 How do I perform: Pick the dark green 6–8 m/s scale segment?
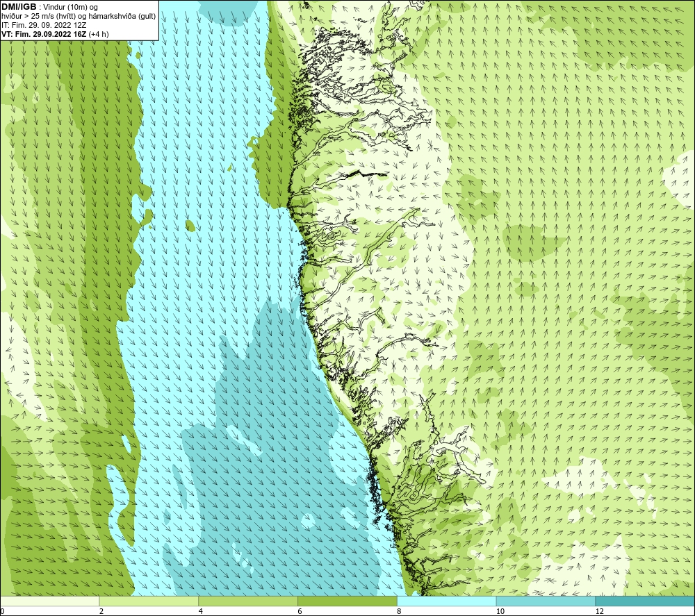tap(347, 601)
